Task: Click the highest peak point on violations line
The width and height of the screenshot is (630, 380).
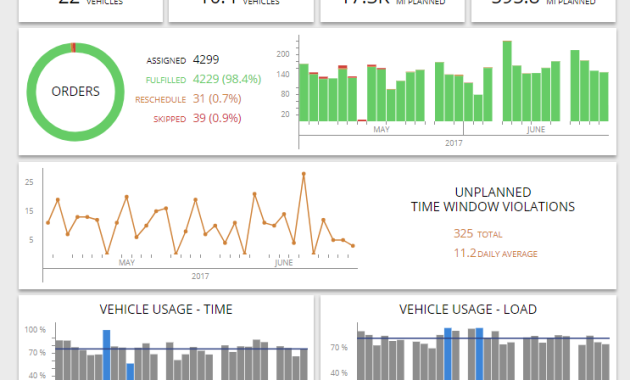Action: (304, 174)
